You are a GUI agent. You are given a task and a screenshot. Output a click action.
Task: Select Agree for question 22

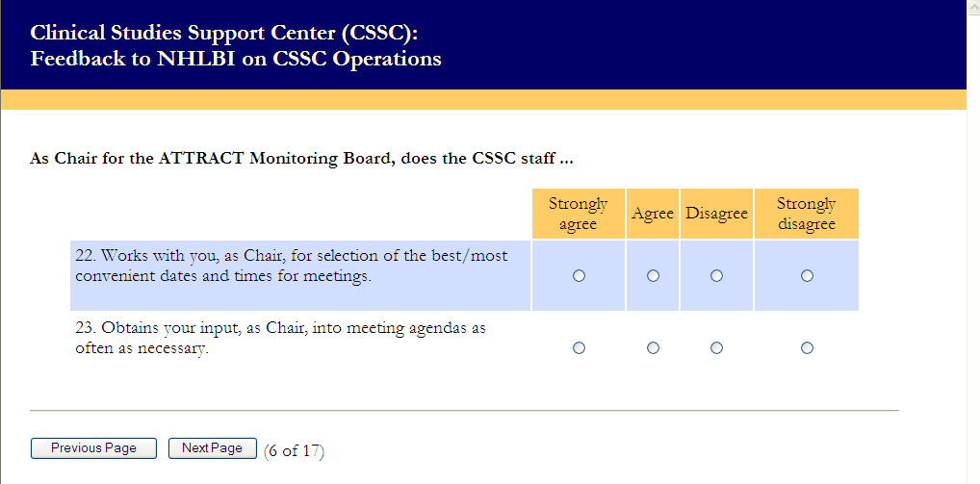point(653,276)
